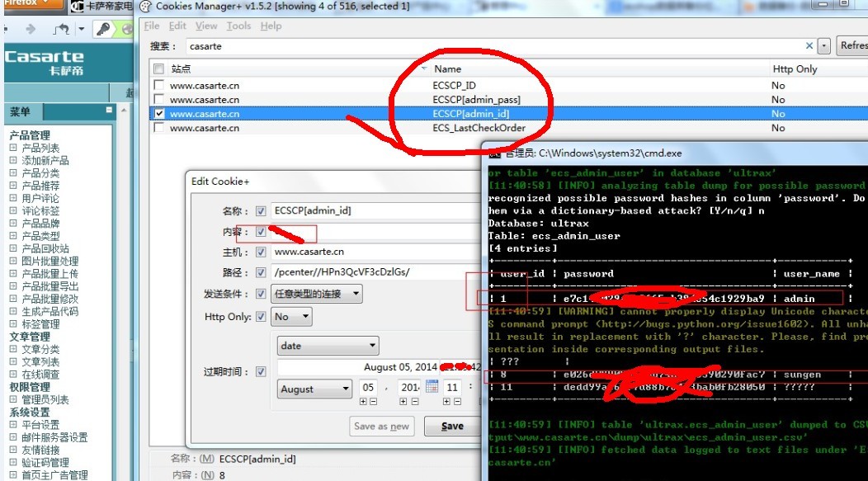Open the Edit menu in Cookies Manager+
The image size is (868, 481).
[177, 26]
